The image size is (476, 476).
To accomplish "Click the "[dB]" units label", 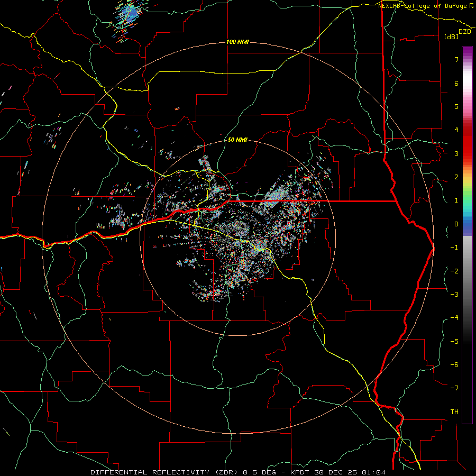I will (x=452, y=36).
